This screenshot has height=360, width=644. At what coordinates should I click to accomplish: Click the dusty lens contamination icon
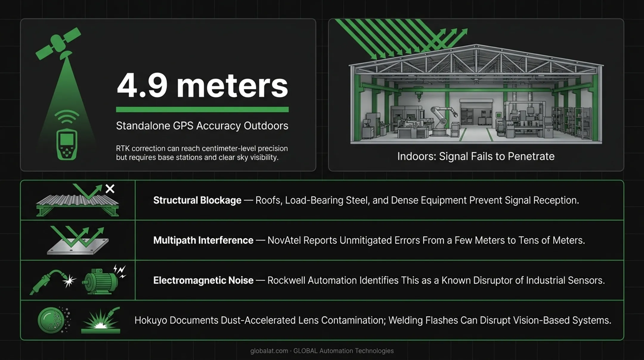click(54, 320)
